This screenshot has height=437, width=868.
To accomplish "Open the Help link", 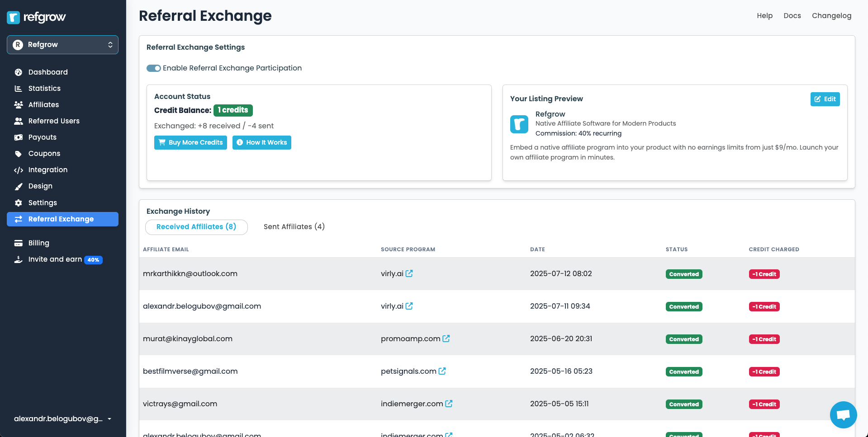I will [764, 16].
